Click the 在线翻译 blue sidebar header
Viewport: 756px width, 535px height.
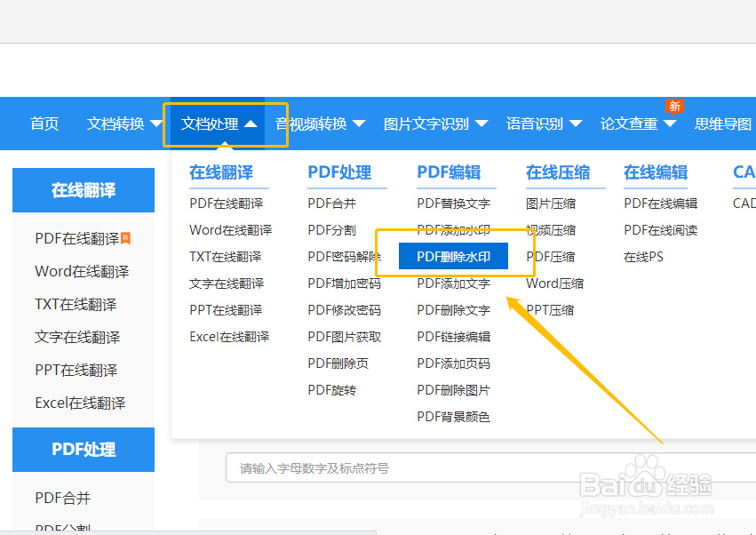click(83, 190)
